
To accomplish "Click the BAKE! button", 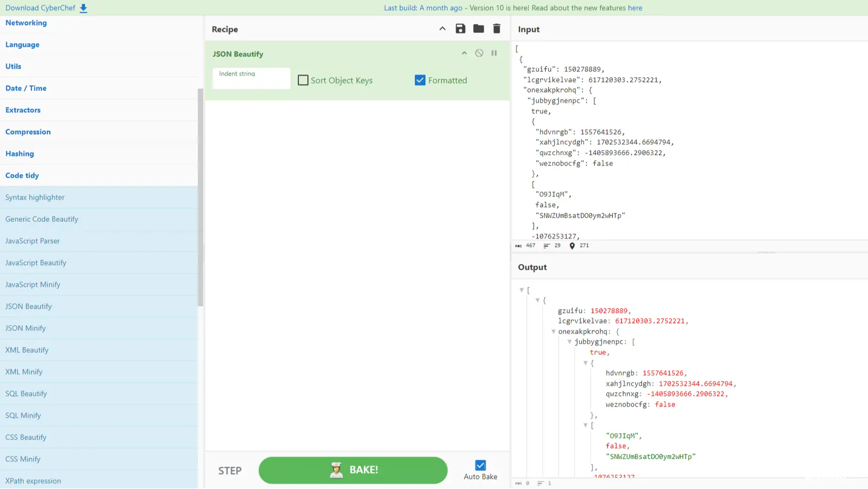I will coord(353,470).
